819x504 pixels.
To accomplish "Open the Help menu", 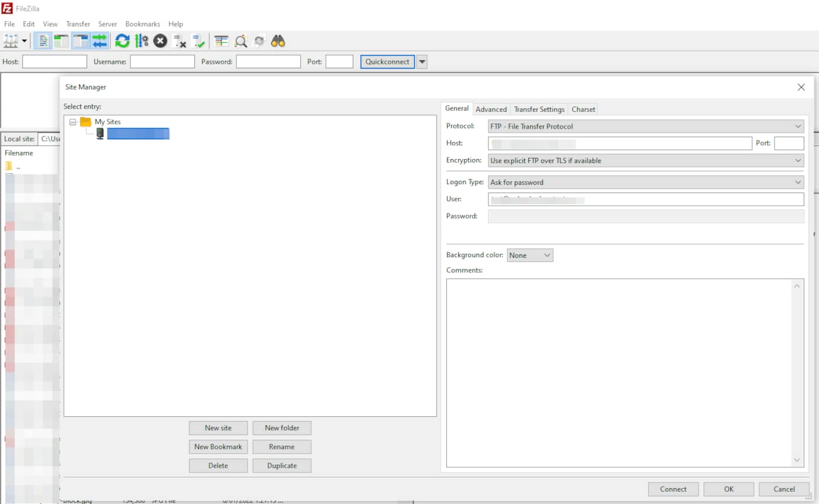I will point(175,24).
